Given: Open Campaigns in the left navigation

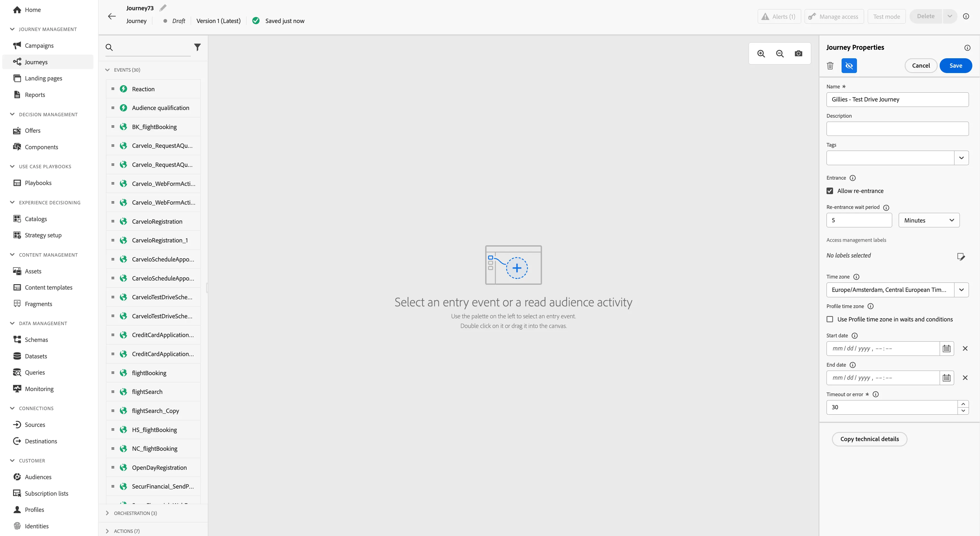Looking at the screenshot, I should [x=39, y=46].
